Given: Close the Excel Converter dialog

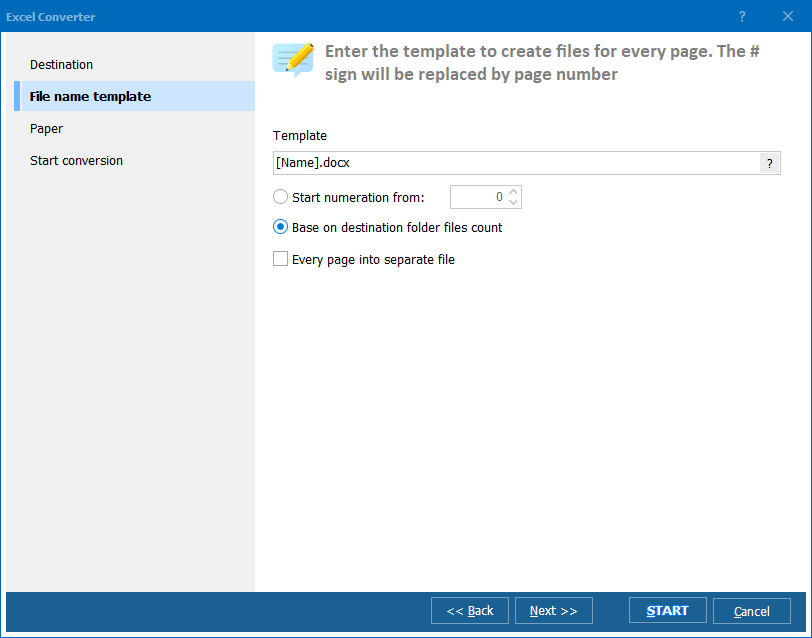Looking at the screenshot, I should tap(788, 17).
